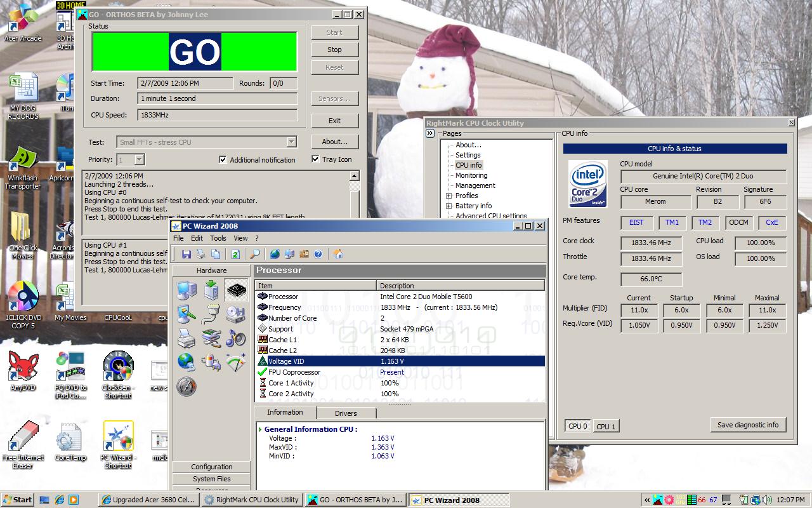Click the volume speaker tray icon
Viewport: 812px width, 508px height.
click(x=768, y=500)
